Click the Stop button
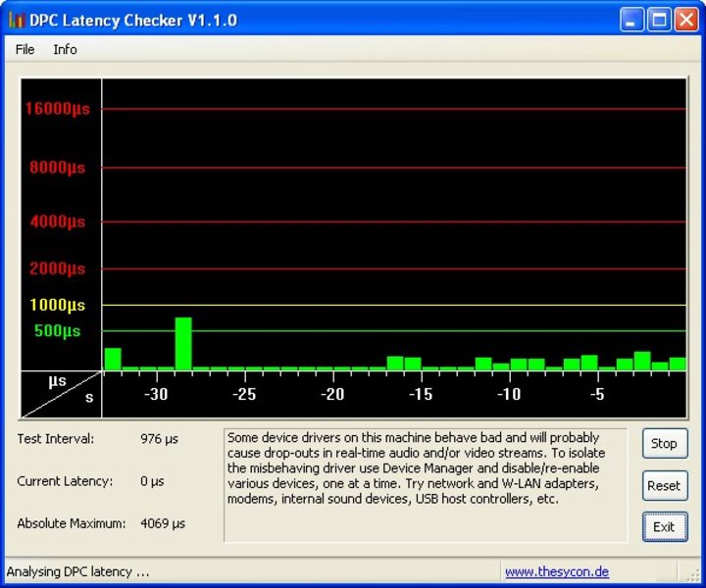This screenshot has width=706, height=588. (665, 443)
